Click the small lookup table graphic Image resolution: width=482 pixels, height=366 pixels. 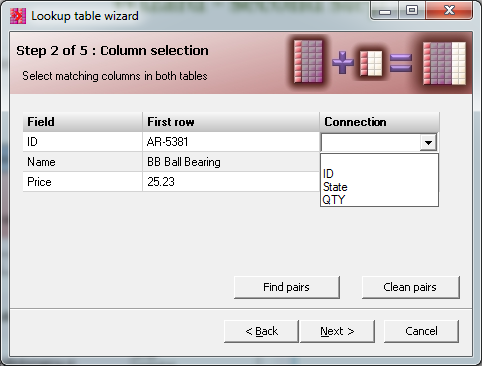371,63
